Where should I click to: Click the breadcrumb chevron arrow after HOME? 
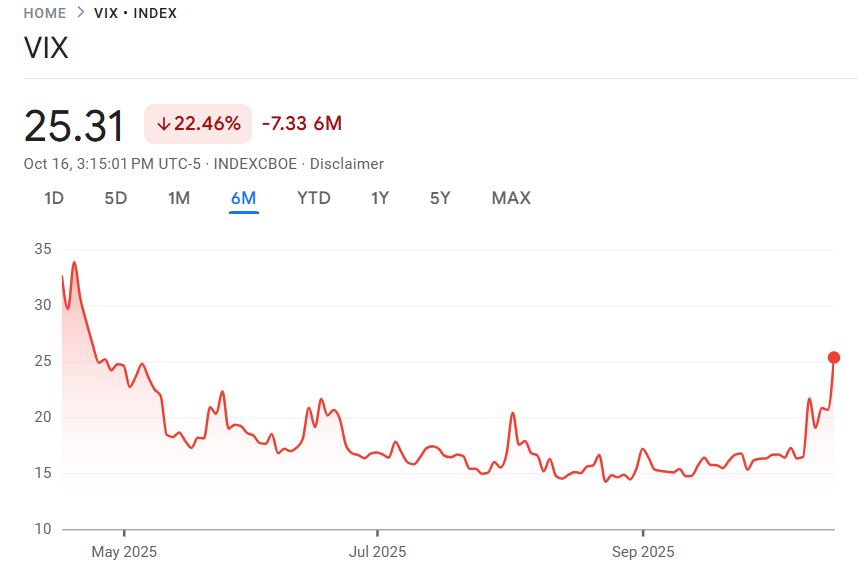pyautogui.click(x=80, y=13)
